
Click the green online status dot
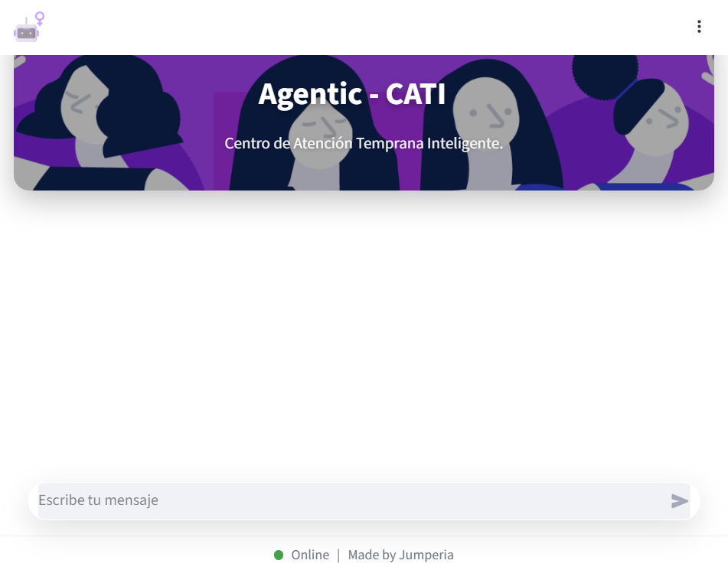point(279,555)
